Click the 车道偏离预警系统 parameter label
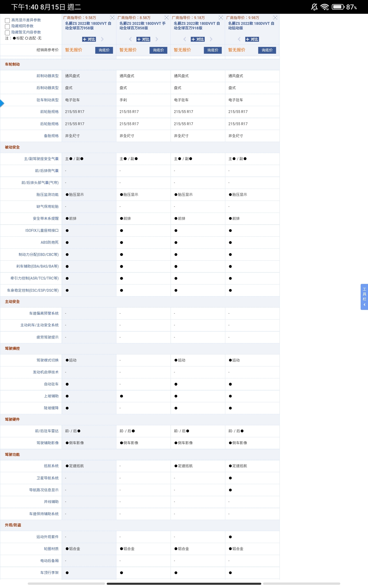 pos(44,314)
